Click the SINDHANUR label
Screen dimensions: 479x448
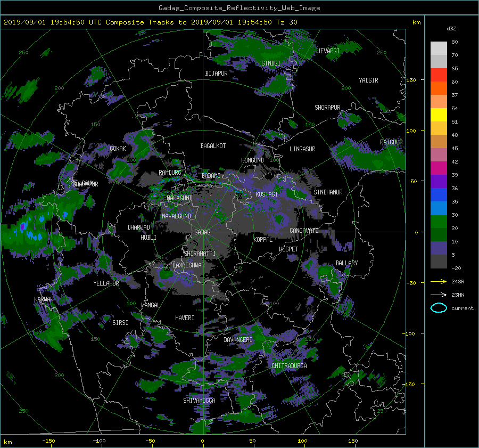coord(328,192)
